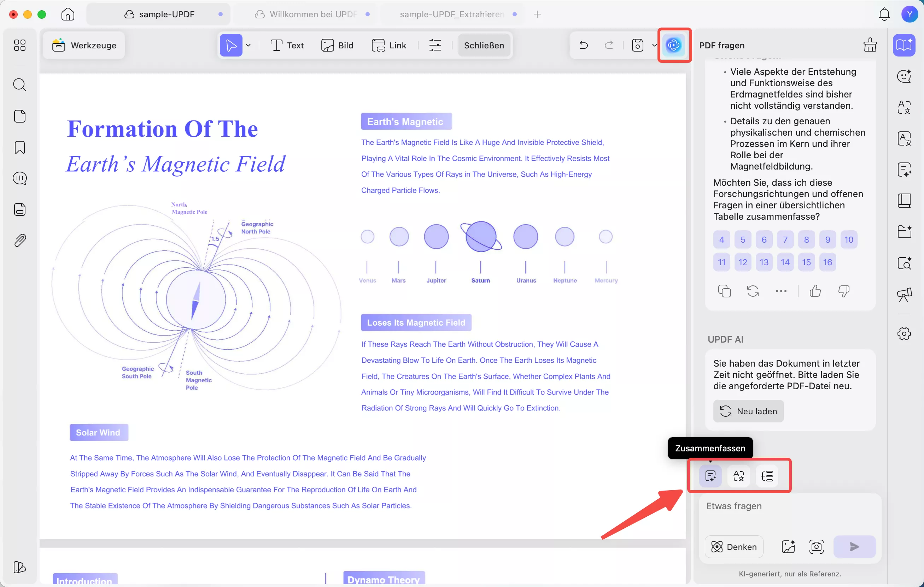Open the bookmarks panel in the left sidebar
This screenshot has height=587, width=924.
19,147
